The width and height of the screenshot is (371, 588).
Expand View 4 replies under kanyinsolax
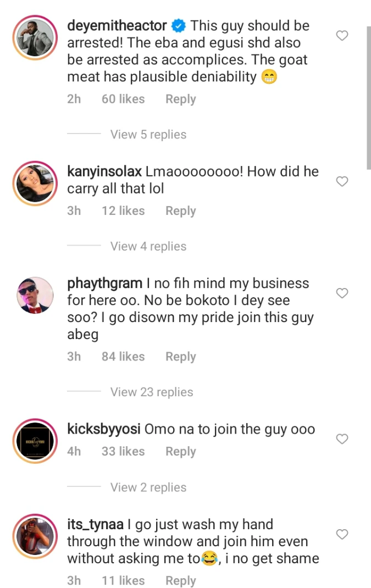pyautogui.click(x=148, y=247)
